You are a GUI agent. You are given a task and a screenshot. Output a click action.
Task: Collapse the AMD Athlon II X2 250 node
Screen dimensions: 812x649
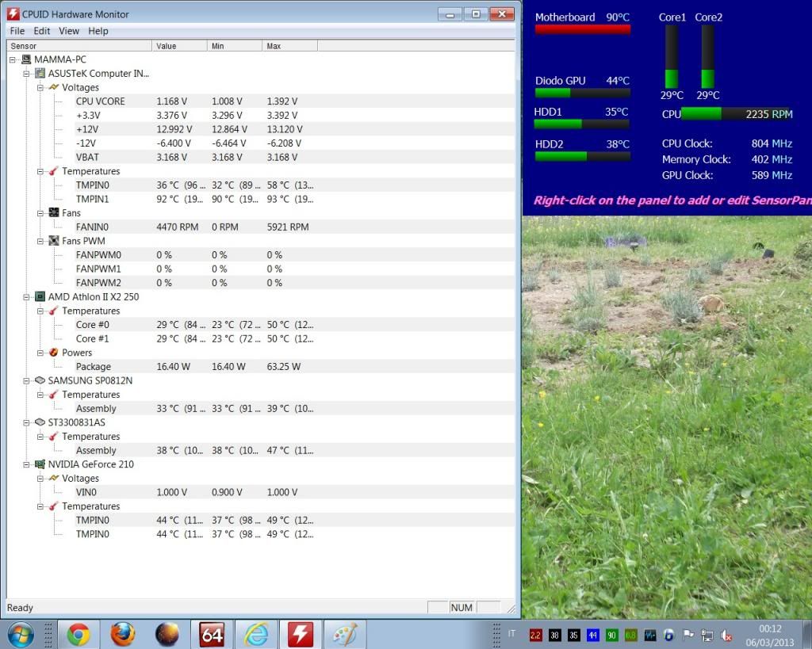tap(27, 297)
